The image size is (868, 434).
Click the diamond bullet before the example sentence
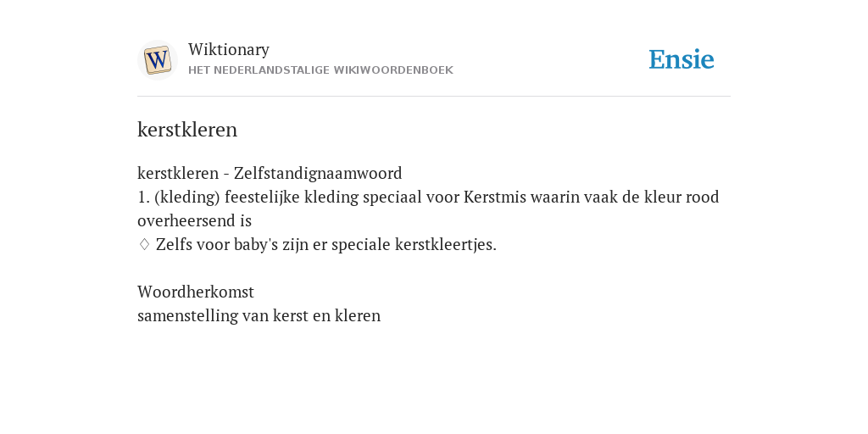[x=144, y=244]
